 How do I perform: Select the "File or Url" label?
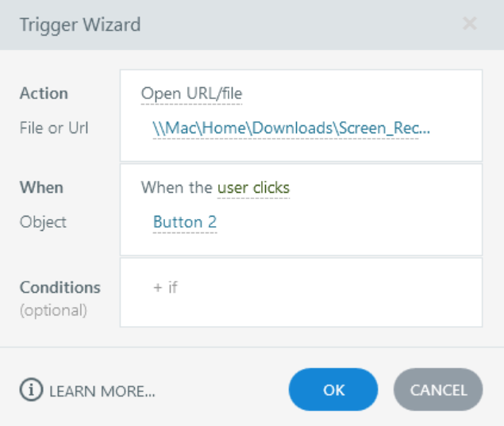(54, 128)
